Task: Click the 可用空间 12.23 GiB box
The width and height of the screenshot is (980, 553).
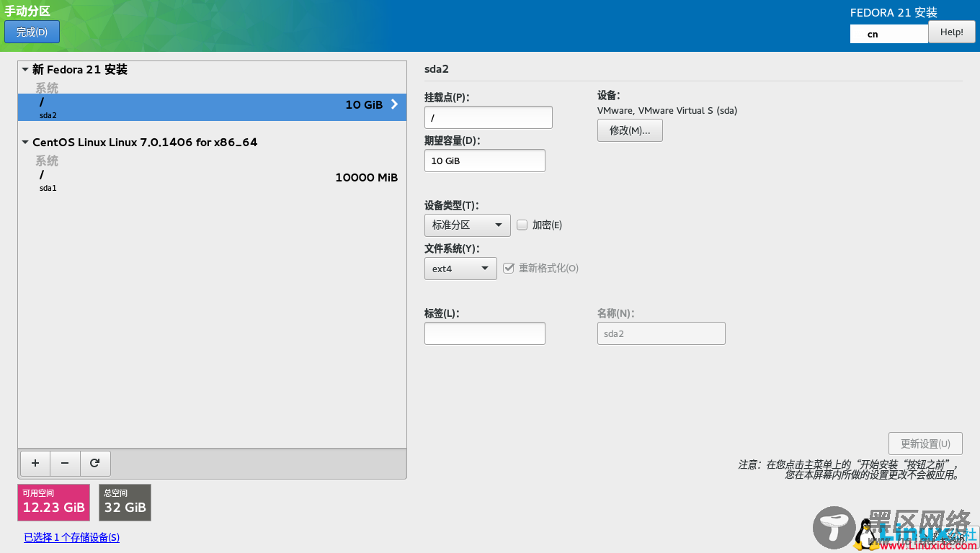Action: [53, 503]
